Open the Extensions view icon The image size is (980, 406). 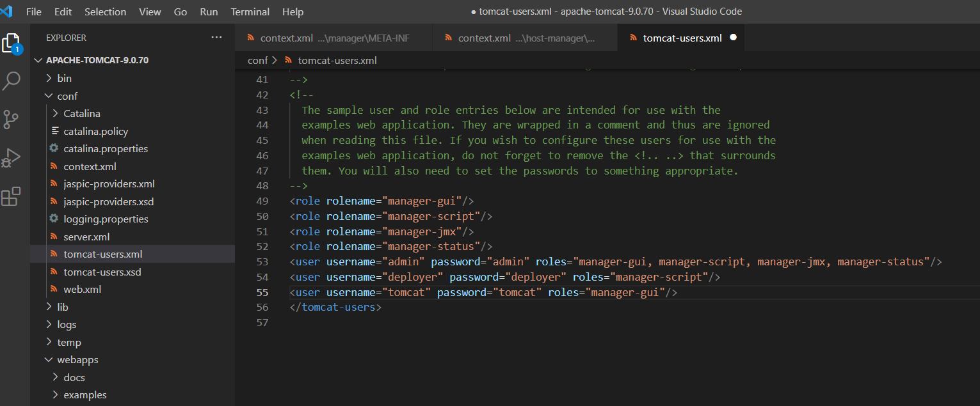click(12, 196)
